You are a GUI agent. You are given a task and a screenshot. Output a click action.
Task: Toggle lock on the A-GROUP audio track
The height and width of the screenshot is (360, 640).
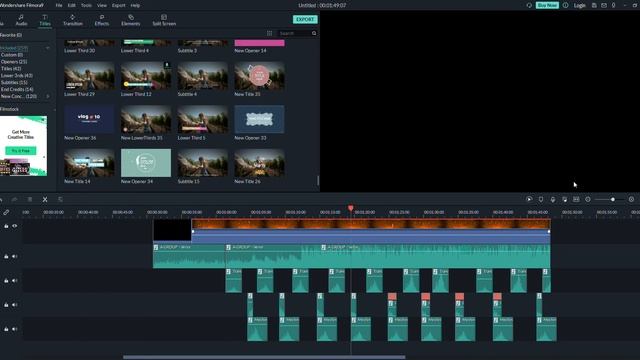[x=6, y=256]
